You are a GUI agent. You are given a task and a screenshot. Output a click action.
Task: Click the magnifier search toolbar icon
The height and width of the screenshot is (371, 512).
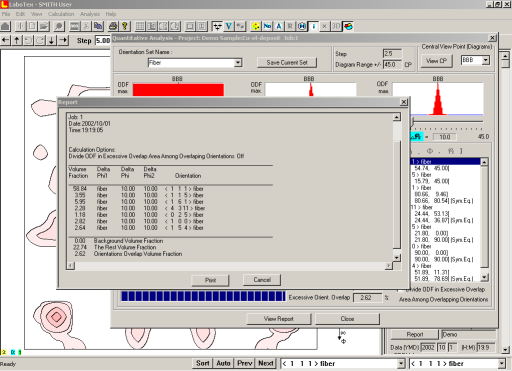(x=59, y=26)
